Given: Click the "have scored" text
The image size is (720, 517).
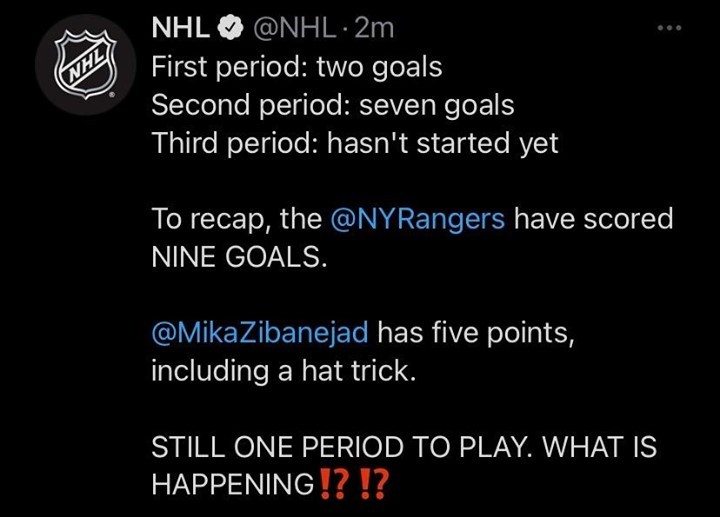Looking at the screenshot, I should pyautogui.click(x=593, y=219).
